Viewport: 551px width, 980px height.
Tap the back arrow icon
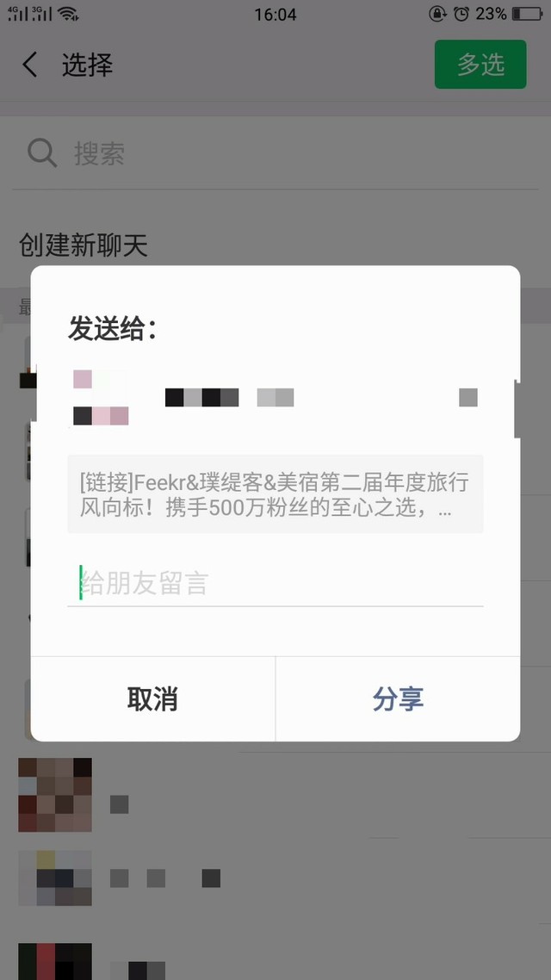[x=29, y=65]
